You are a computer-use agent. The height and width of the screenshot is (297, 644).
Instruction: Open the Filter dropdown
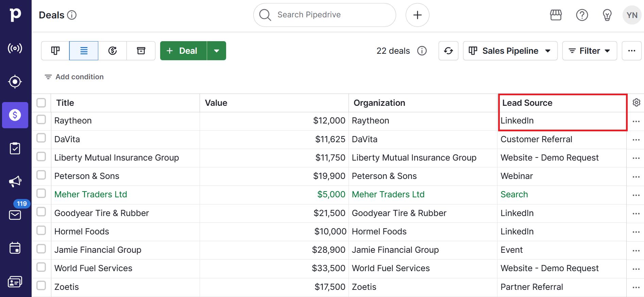pos(590,51)
